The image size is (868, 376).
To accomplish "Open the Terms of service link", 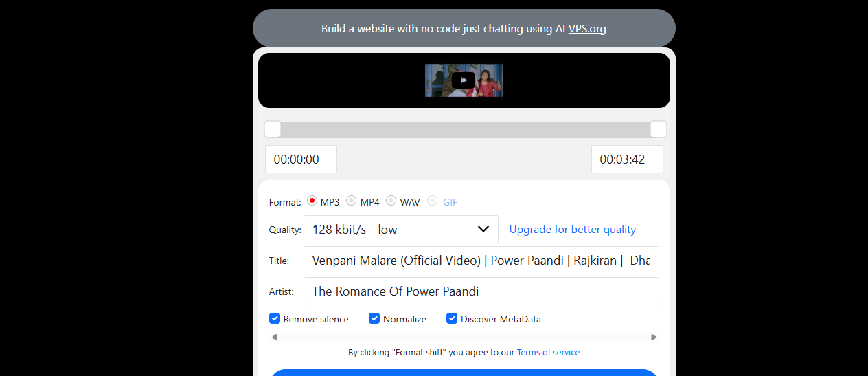I will click(x=548, y=353).
